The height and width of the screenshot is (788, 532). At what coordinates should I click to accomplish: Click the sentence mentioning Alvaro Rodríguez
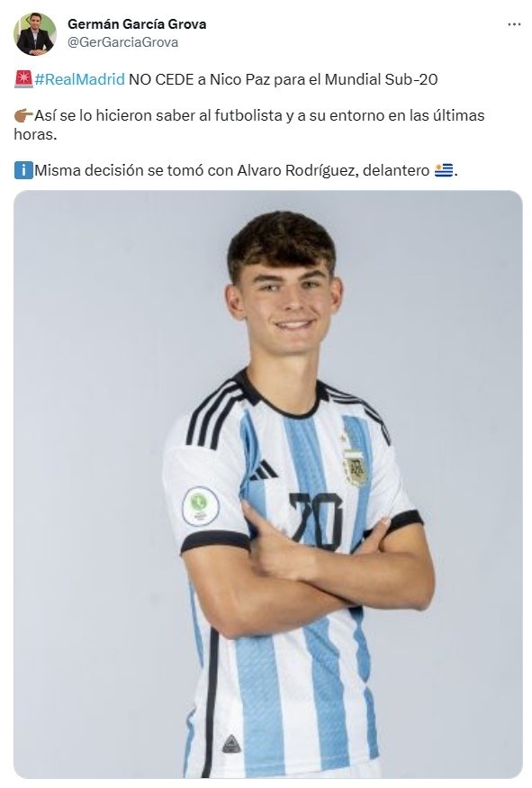246,170
